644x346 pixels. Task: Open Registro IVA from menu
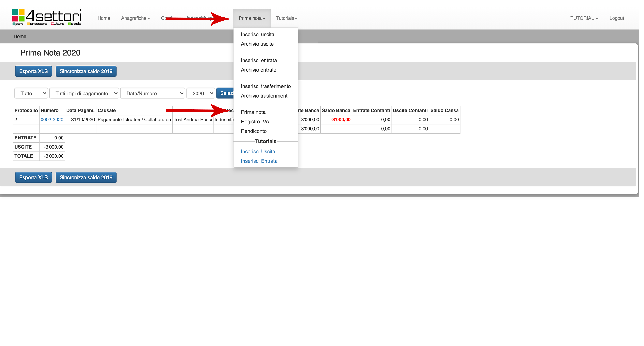255,122
